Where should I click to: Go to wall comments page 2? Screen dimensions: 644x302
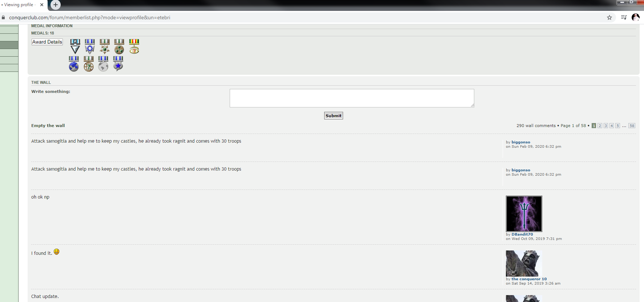click(x=600, y=126)
